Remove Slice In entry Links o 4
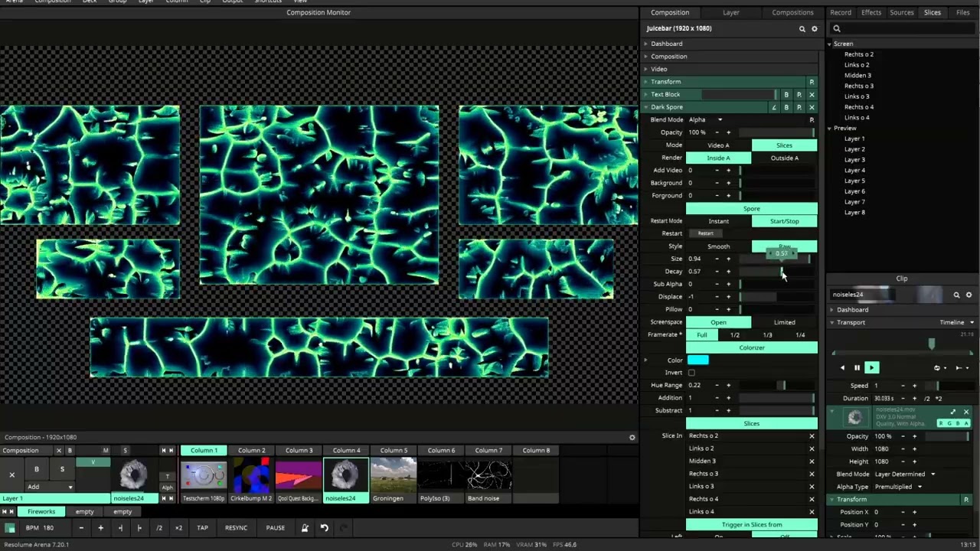This screenshot has width=980, height=551. [x=812, y=511]
